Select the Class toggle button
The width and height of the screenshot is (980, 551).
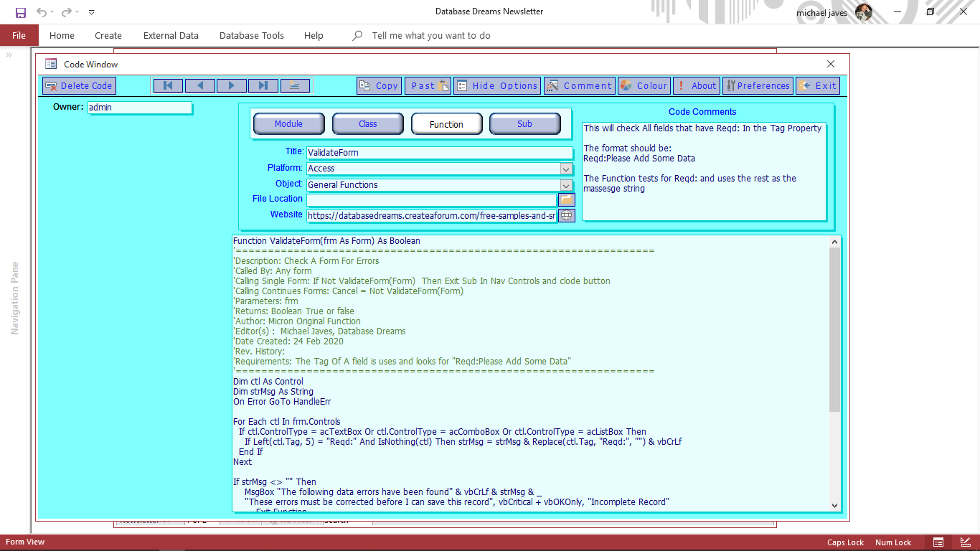pyautogui.click(x=367, y=124)
